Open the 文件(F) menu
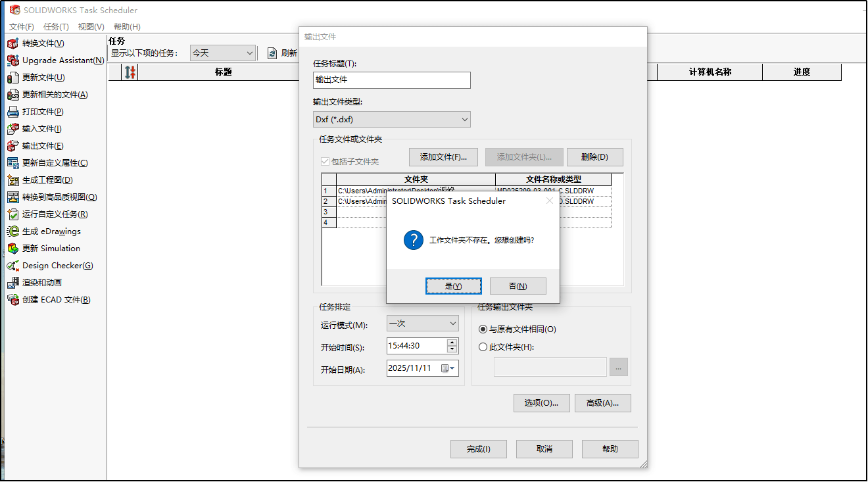The height and width of the screenshot is (482, 868). coord(22,27)
